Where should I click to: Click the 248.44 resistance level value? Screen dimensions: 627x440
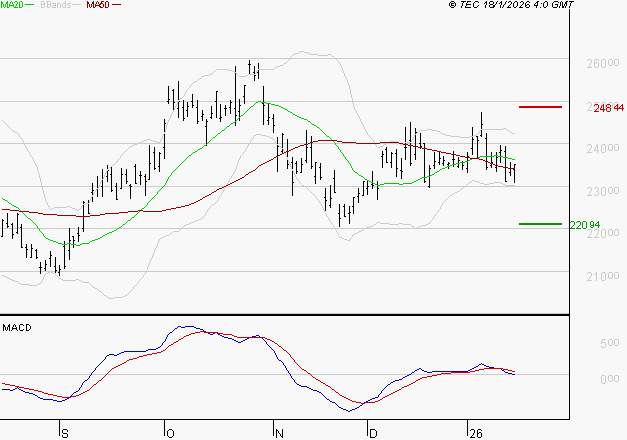[x=609, y=108]
